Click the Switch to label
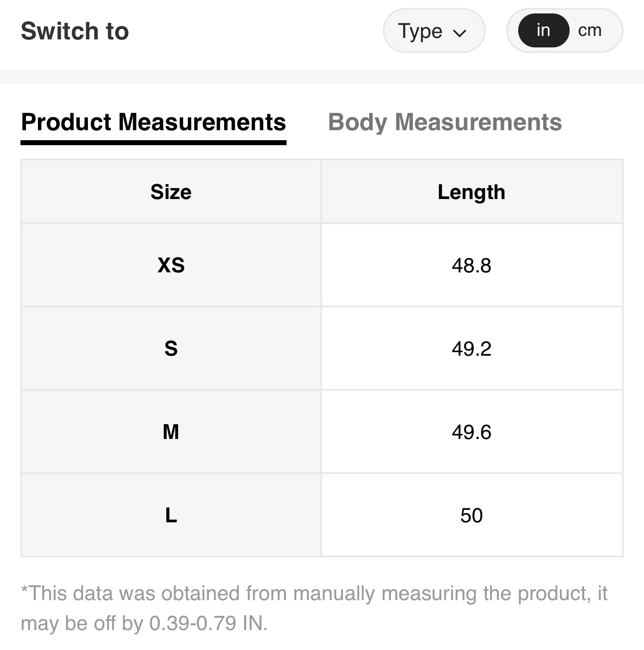The width and height of the screenshot is (644, 650). (x=75, y=31)
